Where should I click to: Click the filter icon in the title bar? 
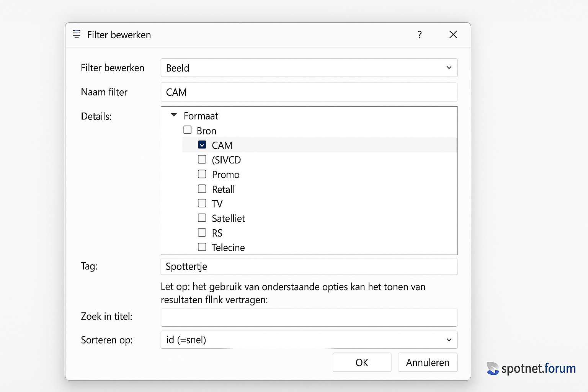point(77,34)
